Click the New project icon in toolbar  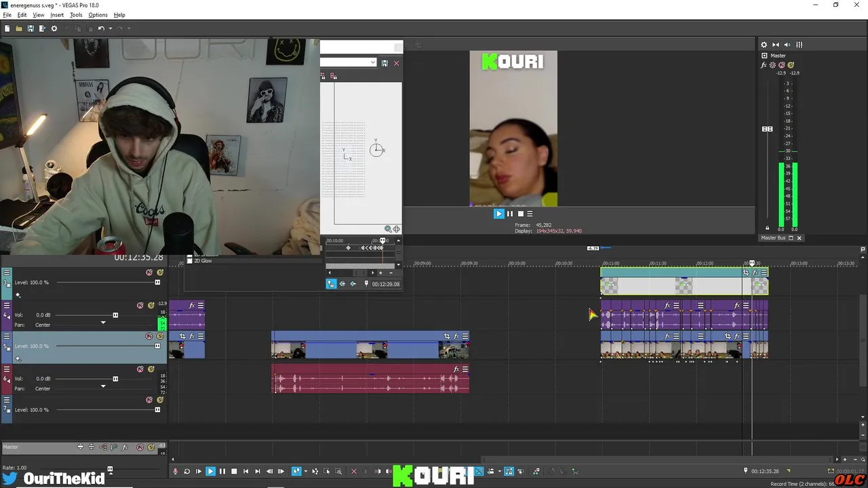coord(7,28)
